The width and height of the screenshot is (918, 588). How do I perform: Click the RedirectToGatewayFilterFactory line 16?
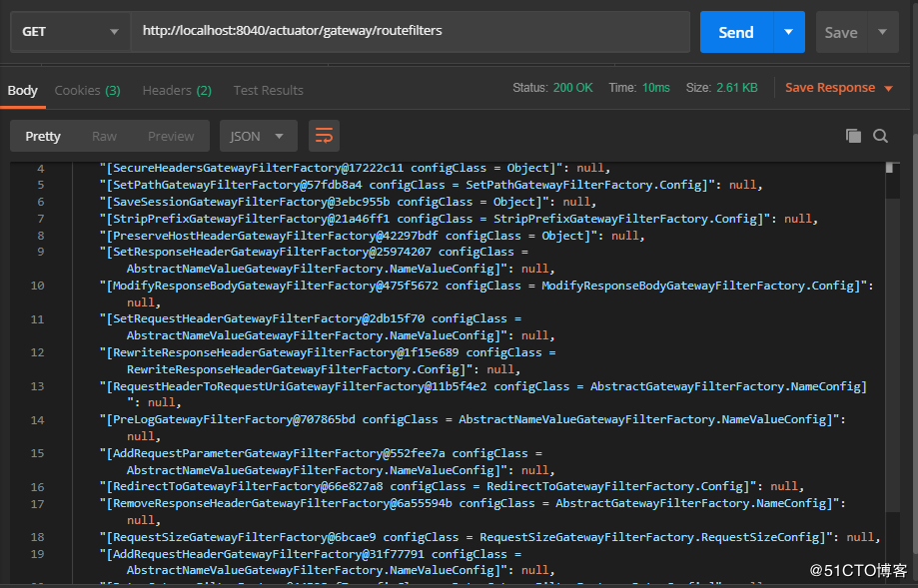coord(452,487)
